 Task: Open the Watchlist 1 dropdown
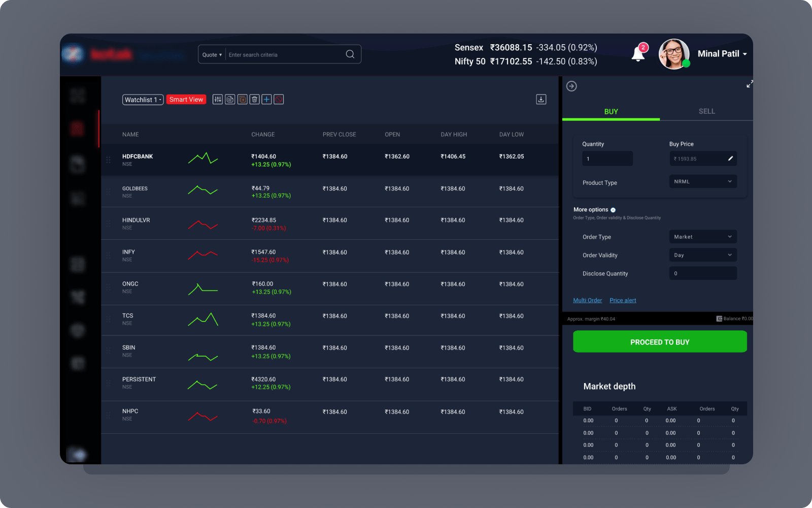[143, 100]
